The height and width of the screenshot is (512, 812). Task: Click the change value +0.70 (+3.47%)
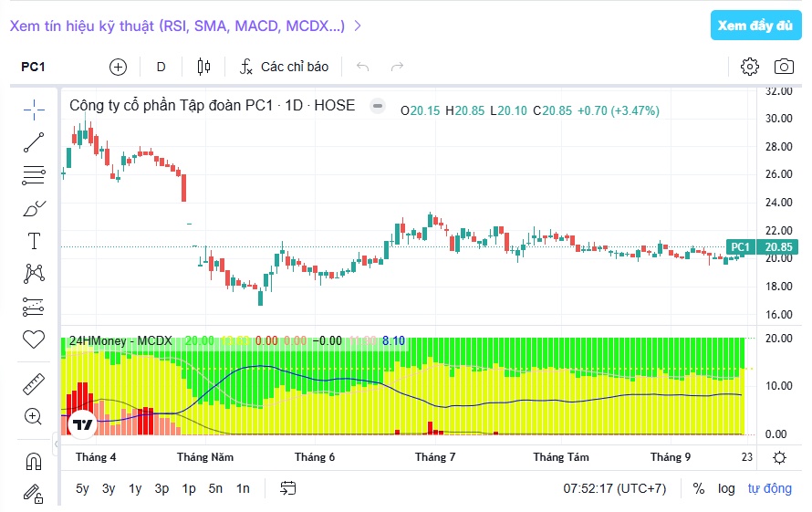coord(619,111)
